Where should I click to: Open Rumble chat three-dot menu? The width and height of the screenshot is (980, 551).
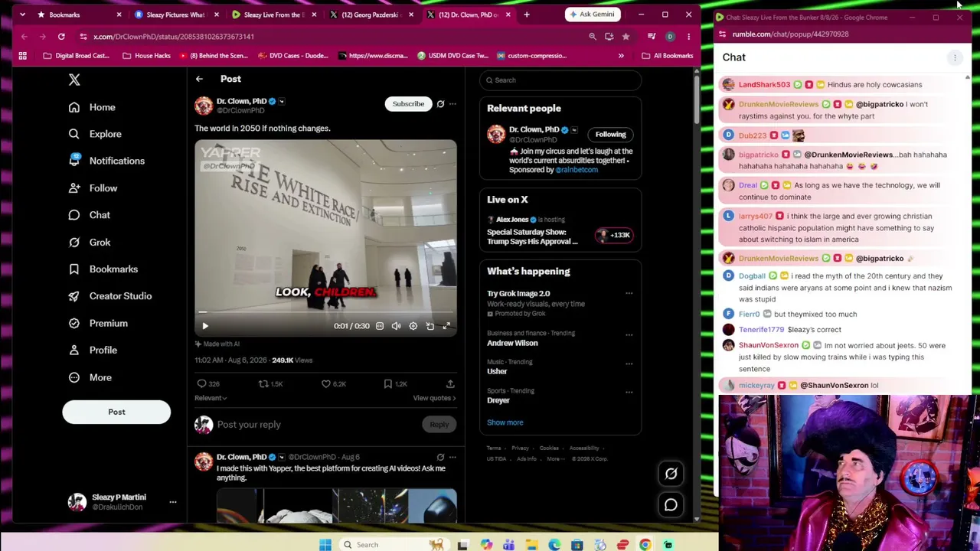pyautogui.click(x=955, y=57)
